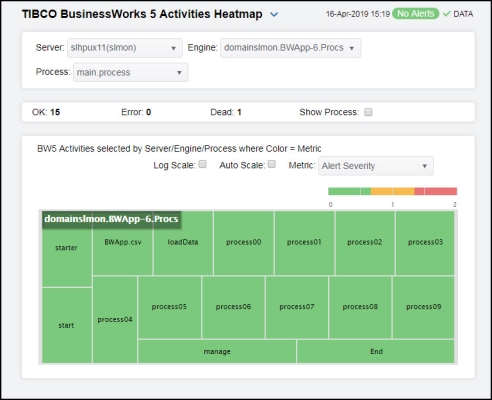
Task: Click the manage activity cell
Action: pos(217,351)
